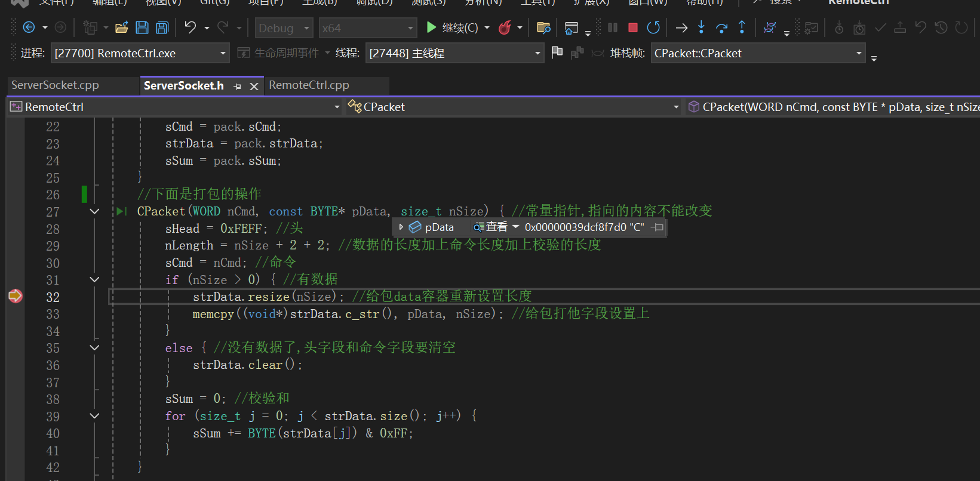The height and width of the screenshot is (481, 980).
Task: Click the green Continue play icon
Action: (x=431, y=27)
